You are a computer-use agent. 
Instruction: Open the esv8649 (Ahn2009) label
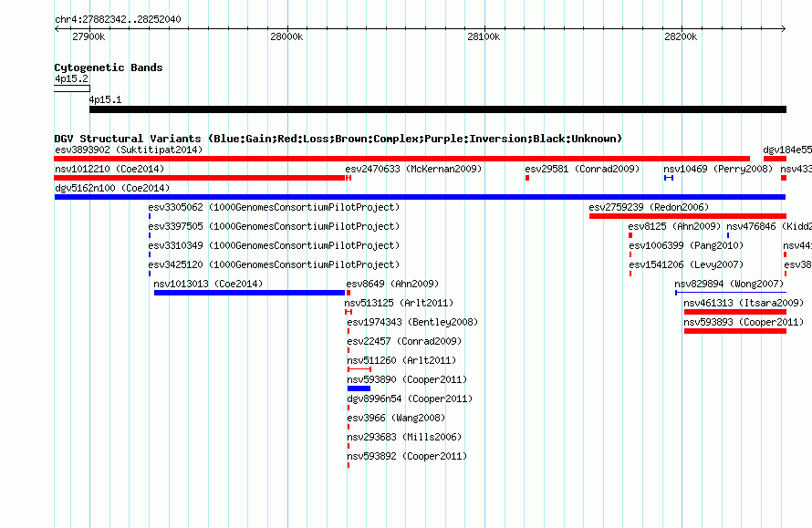[392, 284]
